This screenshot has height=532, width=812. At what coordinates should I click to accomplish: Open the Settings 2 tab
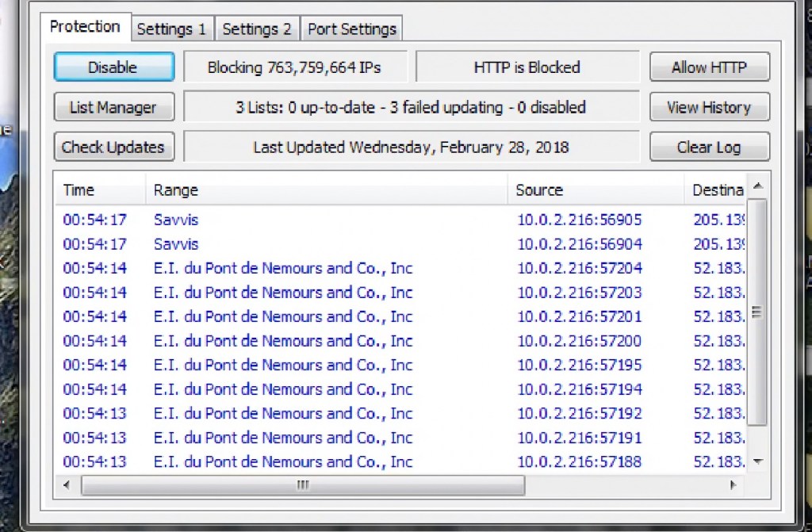pos(257,29)
